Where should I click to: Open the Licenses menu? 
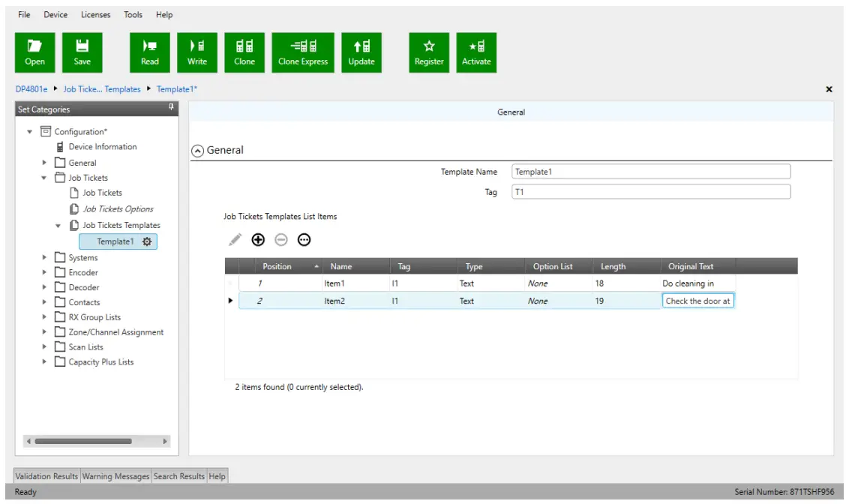click(95, 15)
